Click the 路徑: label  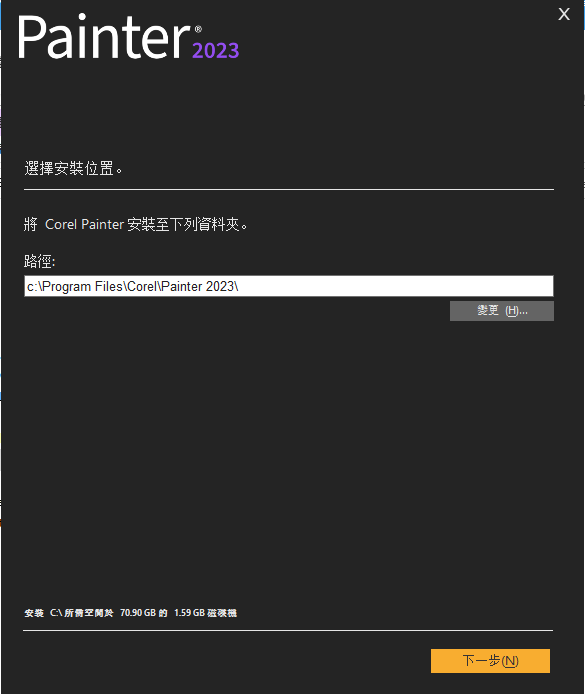coord(39,261)
